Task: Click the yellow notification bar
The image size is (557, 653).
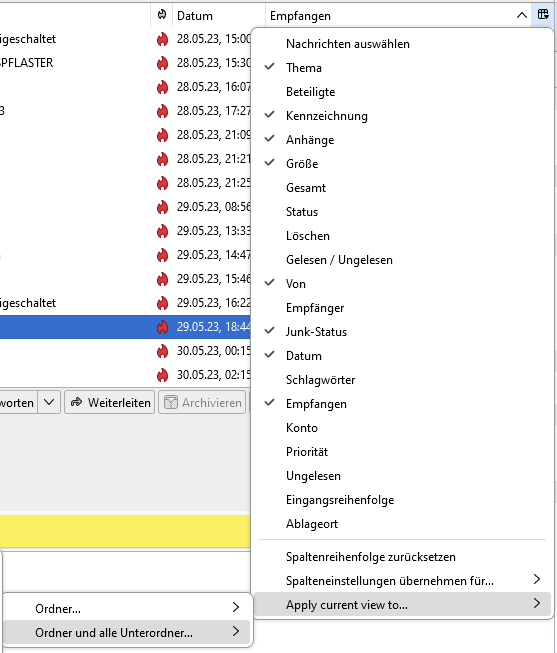Action: (125, 531)
